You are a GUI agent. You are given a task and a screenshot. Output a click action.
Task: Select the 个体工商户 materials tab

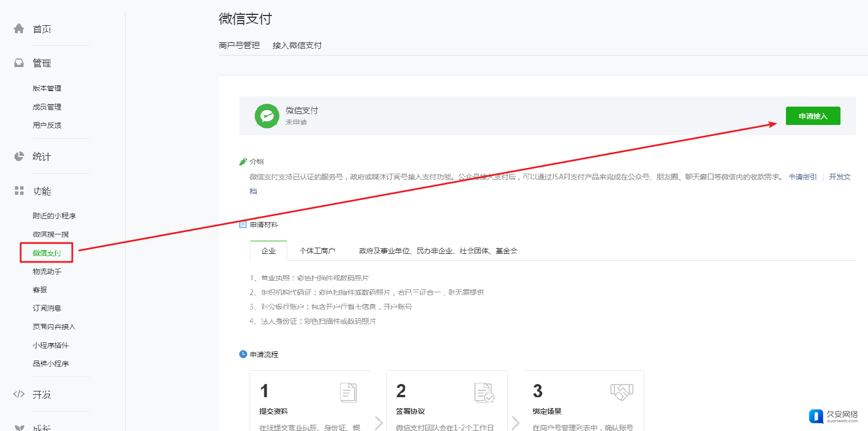[317, 250]
